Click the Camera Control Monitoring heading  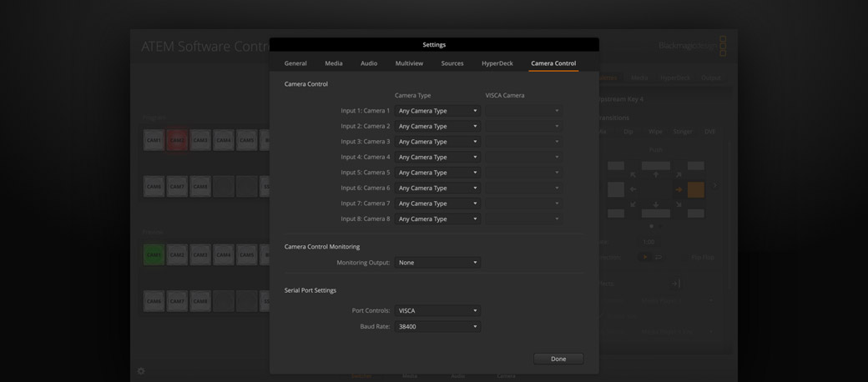(322, 247)
